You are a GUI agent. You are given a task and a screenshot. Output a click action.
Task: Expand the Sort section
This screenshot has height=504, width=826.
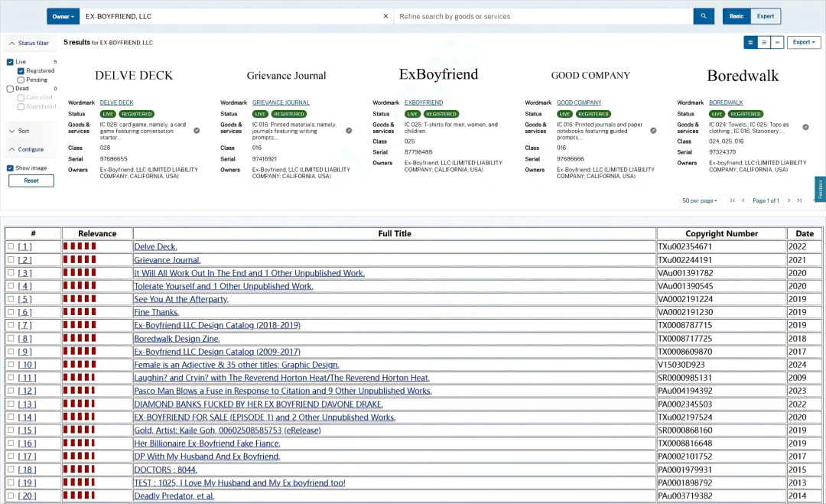pyautogui.click(x=23, y=131)
